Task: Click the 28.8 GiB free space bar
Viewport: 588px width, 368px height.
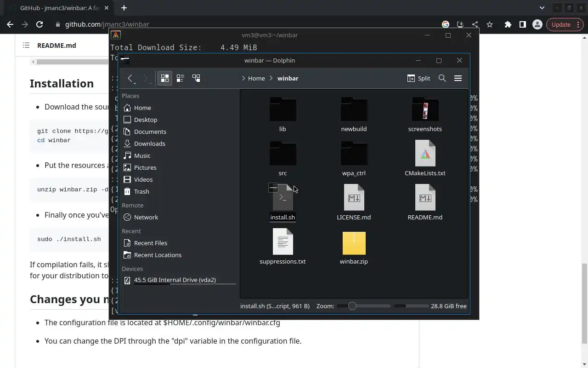Action: coord(411,306)
